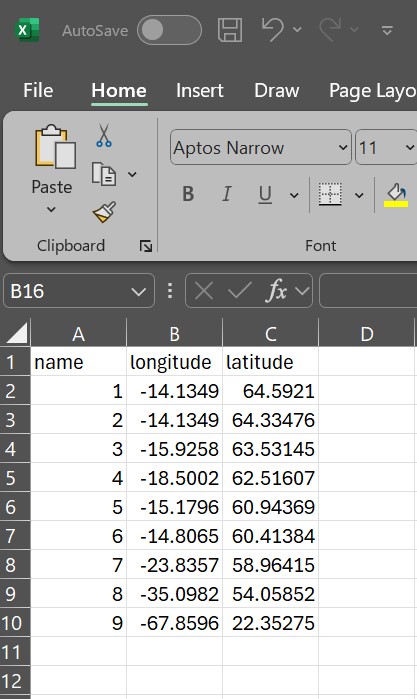Viewport: 417px width, 699px height.
Task: Toggle underline formatting
Action: click(x=265, y=194)
